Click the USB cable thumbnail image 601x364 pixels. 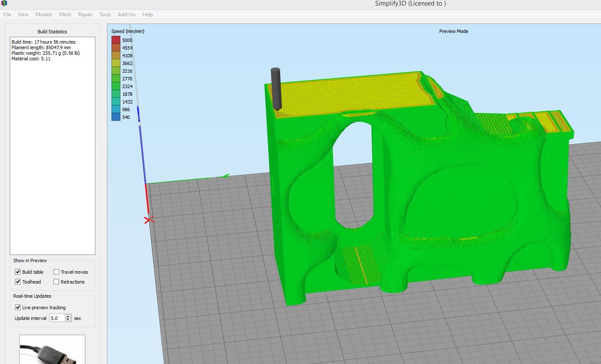tap(52, 349)
